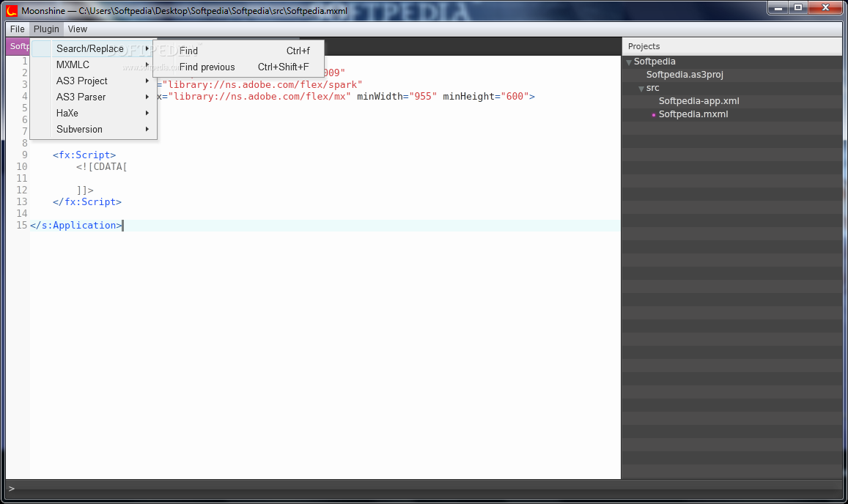848x504 pixels.
Task: Minimize the Moonshine window
Action: [778, 7]
